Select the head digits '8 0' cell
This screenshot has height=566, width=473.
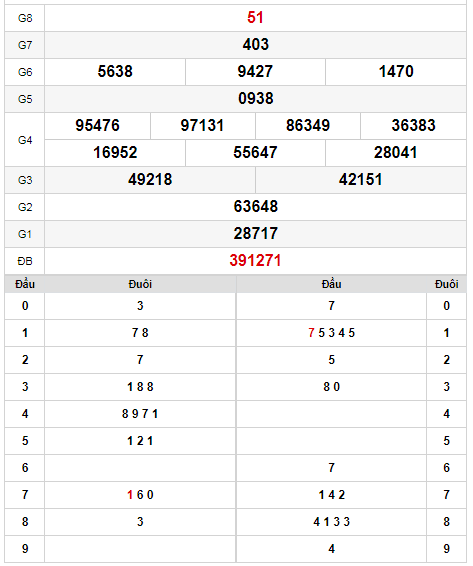pyautogui.click(x=331, y=387)
